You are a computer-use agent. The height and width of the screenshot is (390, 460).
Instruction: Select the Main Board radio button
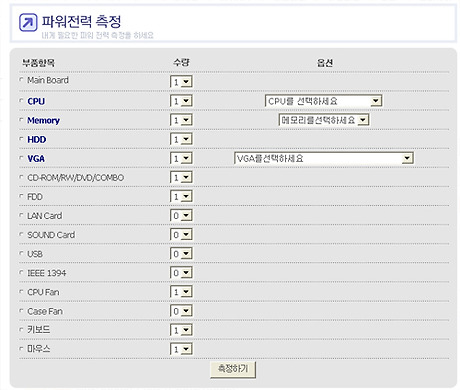[x=21, y=80]
